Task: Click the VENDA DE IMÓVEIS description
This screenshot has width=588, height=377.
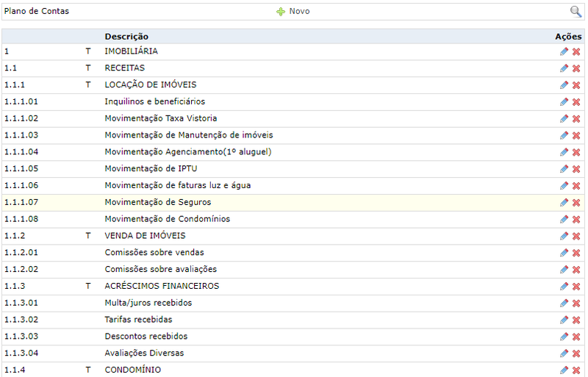Action: (145, 236)
